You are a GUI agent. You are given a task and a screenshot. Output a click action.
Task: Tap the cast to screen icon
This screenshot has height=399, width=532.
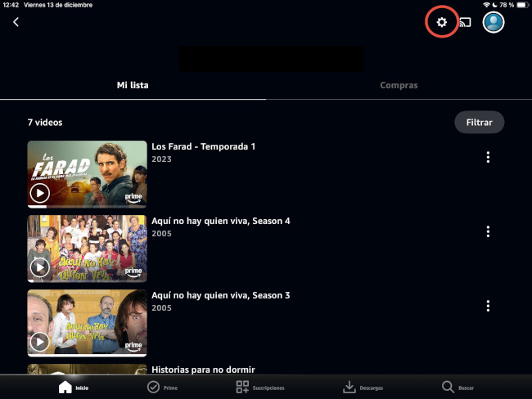(x=465, y=22)
